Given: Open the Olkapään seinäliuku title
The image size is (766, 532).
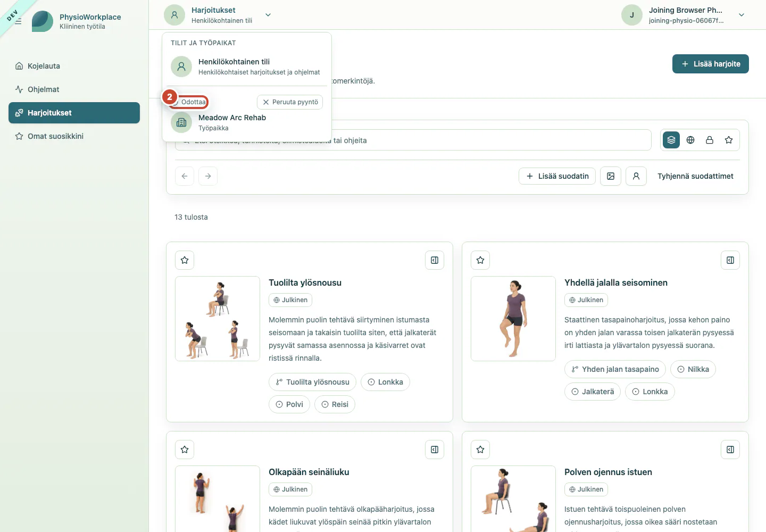Looking at the screenshot, I should point(309,472).
